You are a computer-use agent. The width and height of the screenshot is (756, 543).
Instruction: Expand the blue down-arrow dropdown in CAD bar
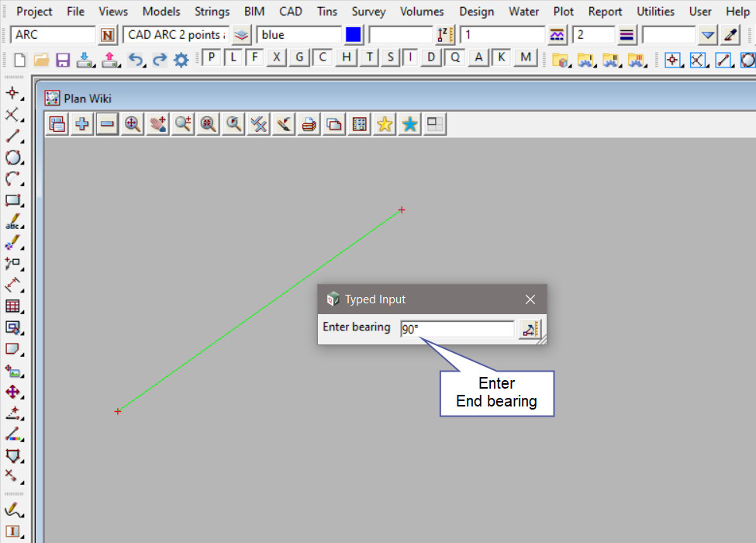(x=707, y=35)
